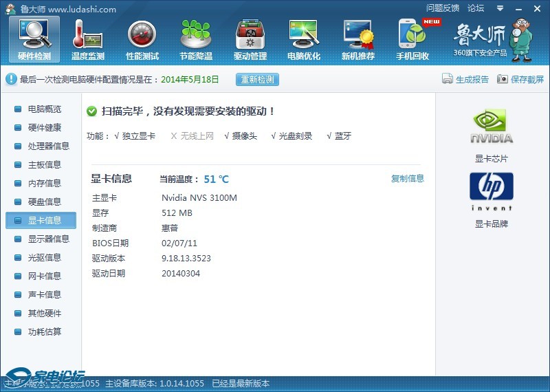The height and width of the screenshot is (392, 550).
Task: Click the HP 显卡品牌 logo
Action: point(492,191)
